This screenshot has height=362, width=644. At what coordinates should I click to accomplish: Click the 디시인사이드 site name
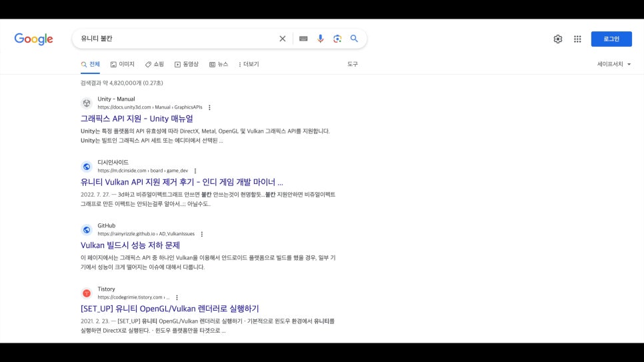pos(113,162)
